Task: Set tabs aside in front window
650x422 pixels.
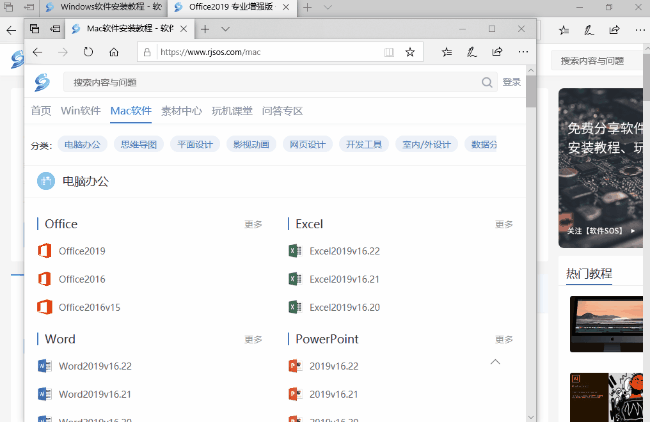Action: point(55,29)
